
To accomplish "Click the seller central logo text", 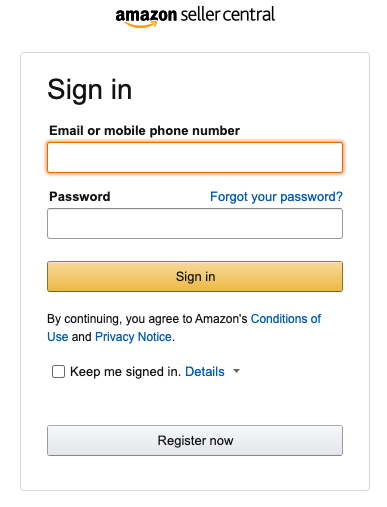I will (x=228, y=15).
